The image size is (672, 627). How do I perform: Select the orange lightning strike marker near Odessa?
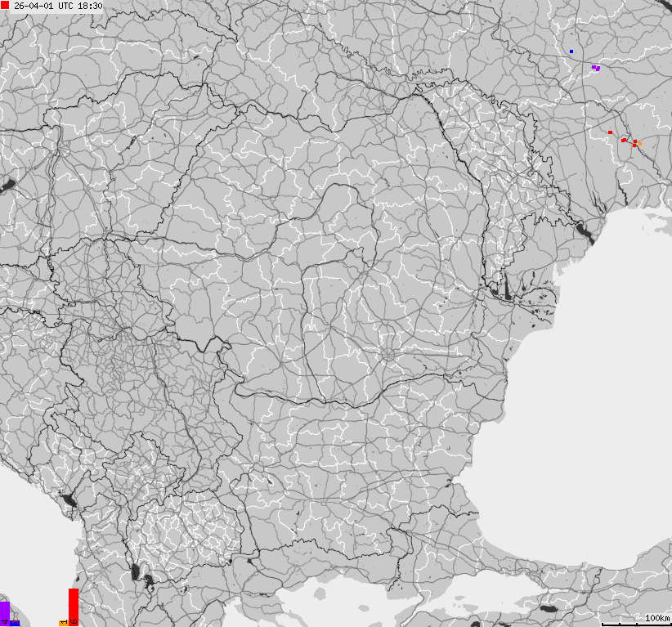point(639,144)
